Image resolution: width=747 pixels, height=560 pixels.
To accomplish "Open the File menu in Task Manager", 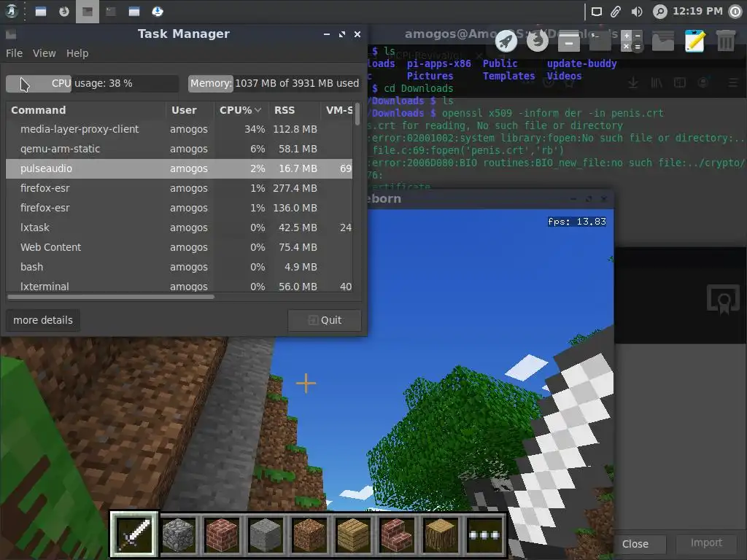I will click(15, 53).
